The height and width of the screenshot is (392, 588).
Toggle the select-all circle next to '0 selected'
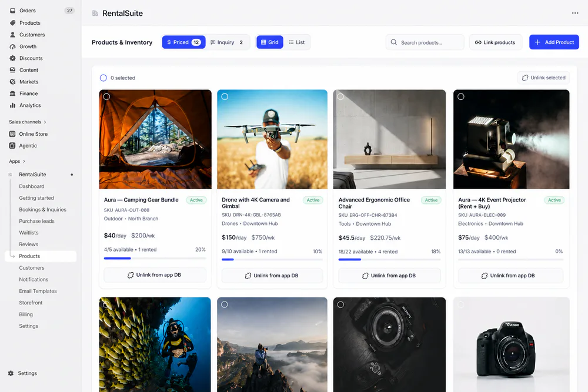click(103, 78)
